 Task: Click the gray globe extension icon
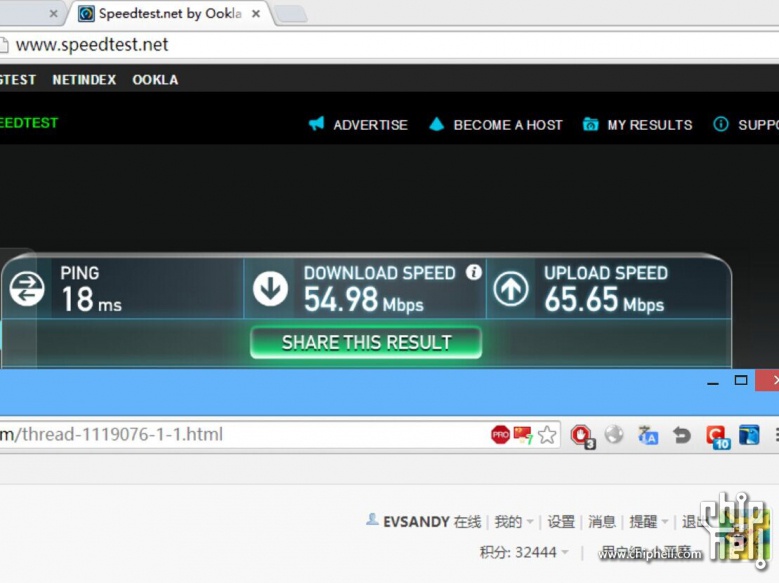pos(614,434)
